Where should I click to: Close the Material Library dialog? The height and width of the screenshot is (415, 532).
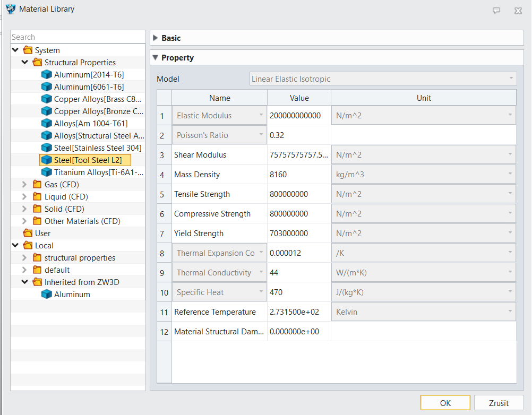(x=518, y=11)
